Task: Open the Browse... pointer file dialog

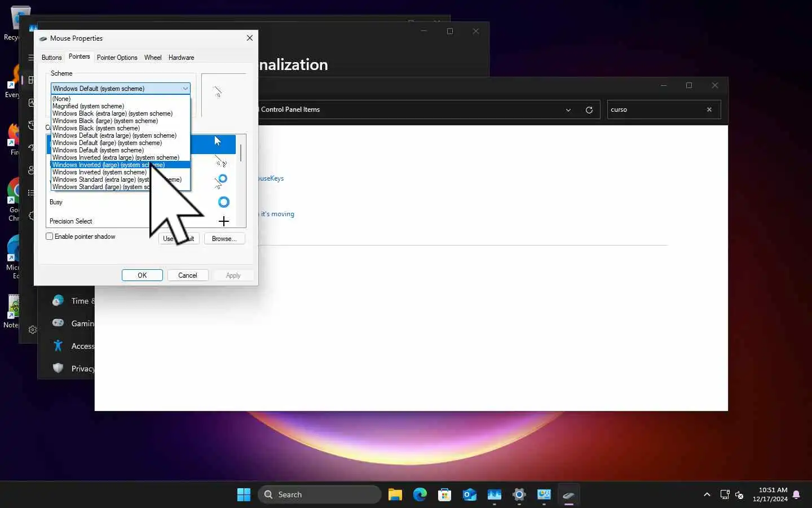Action: [x=224, y=239]
